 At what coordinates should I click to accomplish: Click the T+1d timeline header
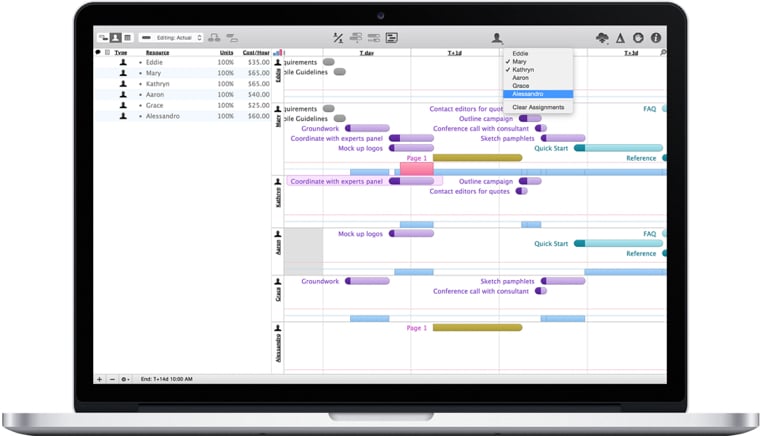(x=455, y=53)
